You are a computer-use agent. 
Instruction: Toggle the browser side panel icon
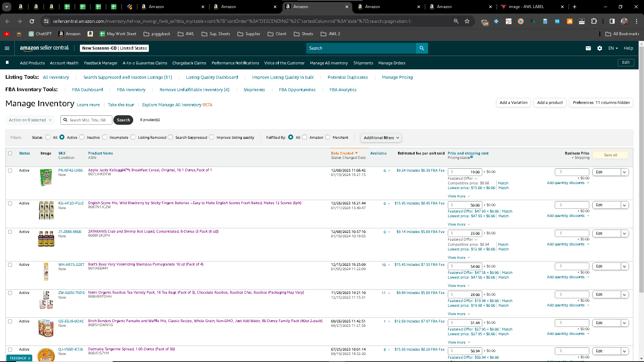[x=612, y=21]
